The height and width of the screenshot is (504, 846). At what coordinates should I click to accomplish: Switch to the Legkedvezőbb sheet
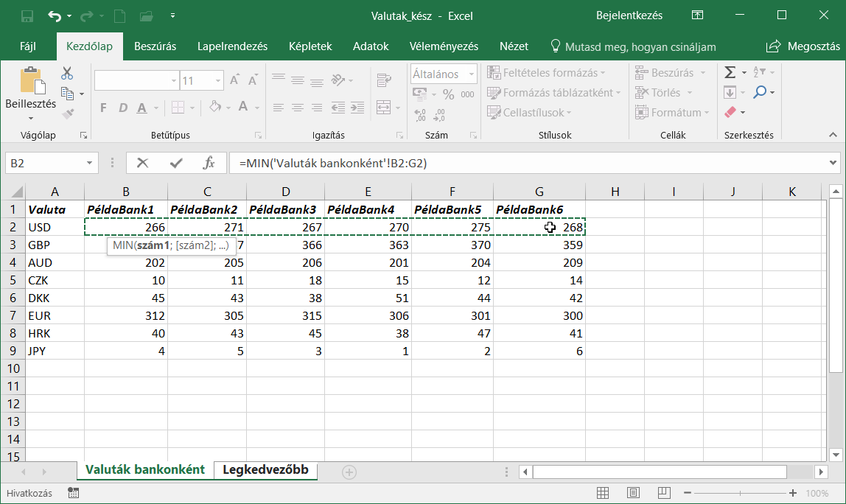pyautogui.click(x=265, y=470)
